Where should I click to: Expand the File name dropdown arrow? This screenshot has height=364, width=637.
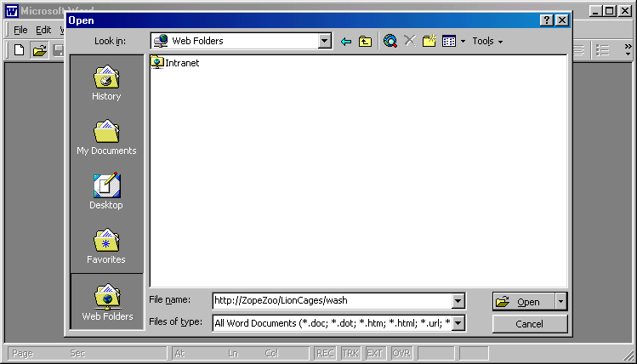coord(458,301)
